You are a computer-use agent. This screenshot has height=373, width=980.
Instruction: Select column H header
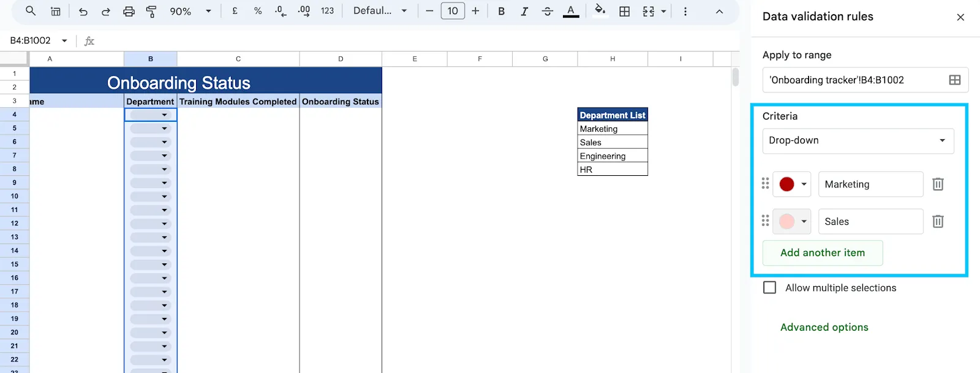(612, 59)
